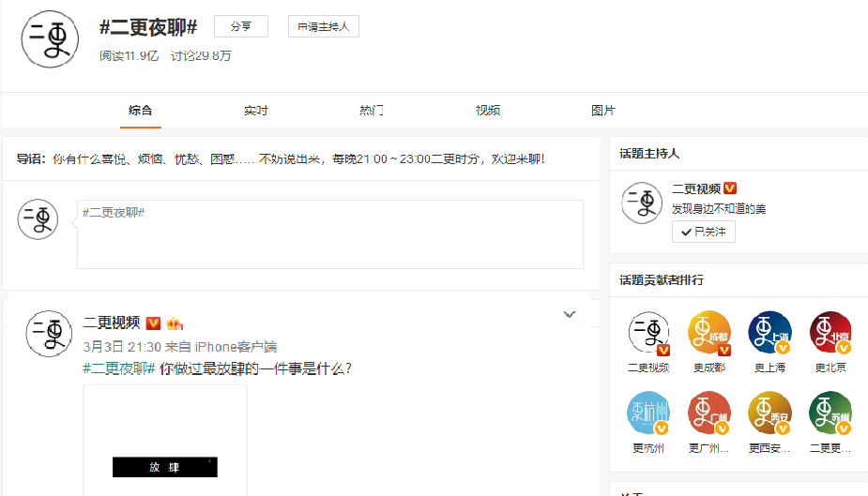Click the orange V verified badge on the post
Image resolution: width=868 pixels, height=496 pixels.
pos(153,323)
